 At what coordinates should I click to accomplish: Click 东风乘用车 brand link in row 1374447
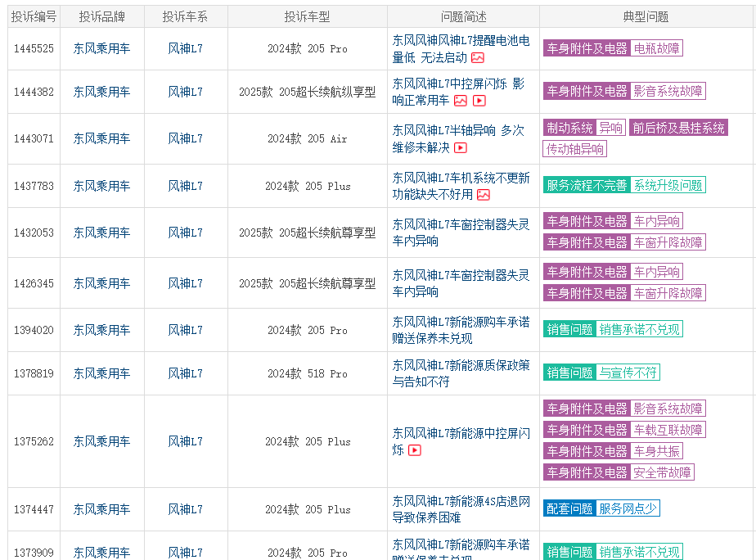(101, 509)
